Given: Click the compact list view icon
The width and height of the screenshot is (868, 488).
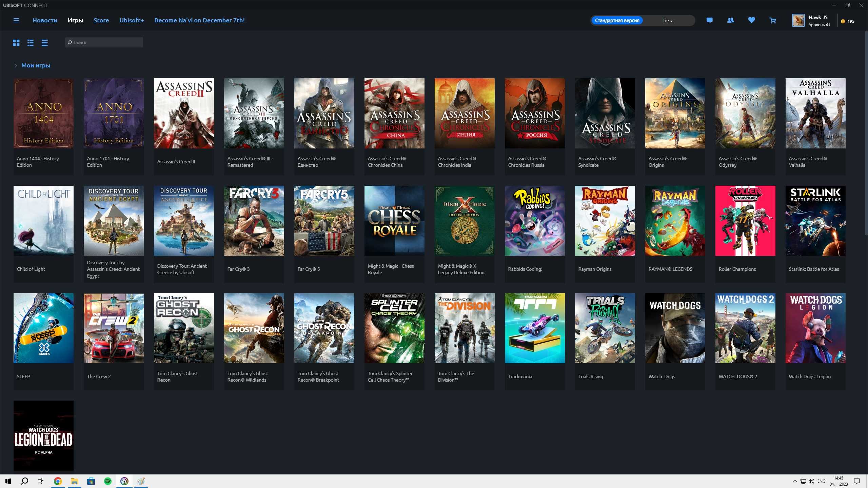Looking at the screenshot, I should [45, 42].
